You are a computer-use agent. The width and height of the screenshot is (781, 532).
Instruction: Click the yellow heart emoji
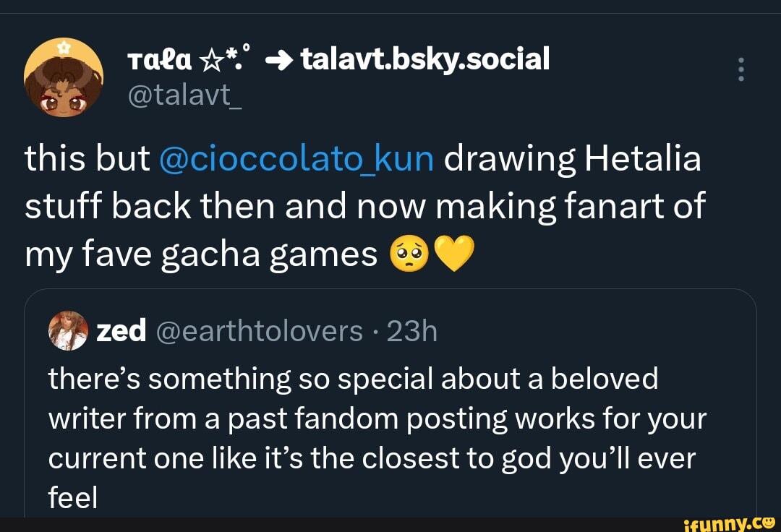click(x=456, y=254)
